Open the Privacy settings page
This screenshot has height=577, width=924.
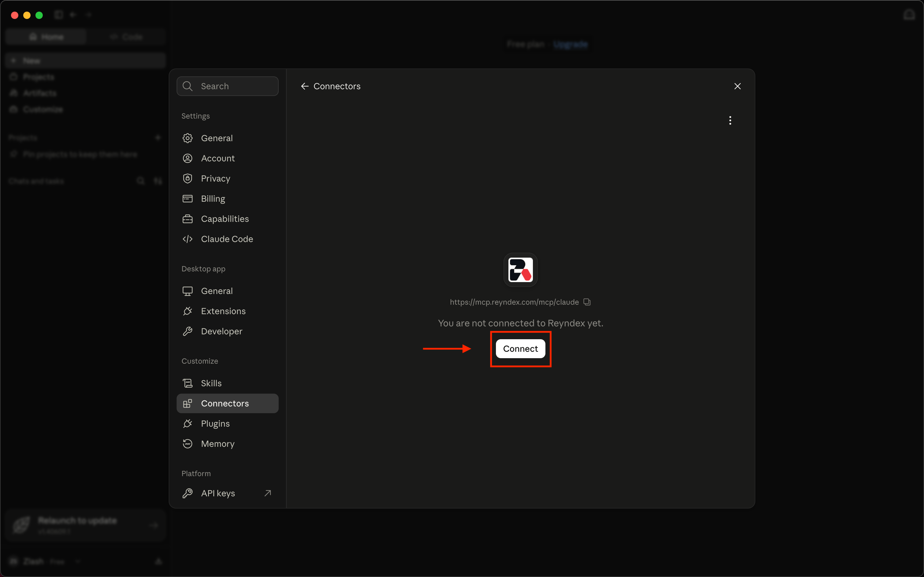click(x=227, y=178)
